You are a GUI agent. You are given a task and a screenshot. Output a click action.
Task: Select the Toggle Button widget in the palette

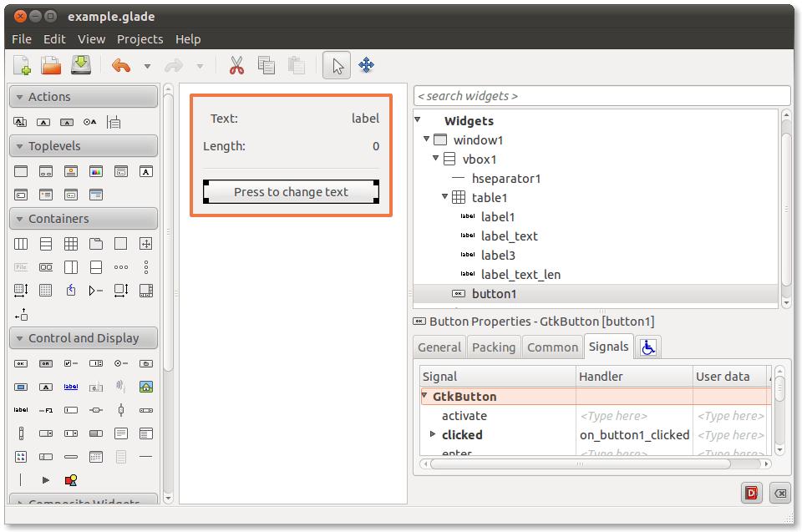(46, 363)
